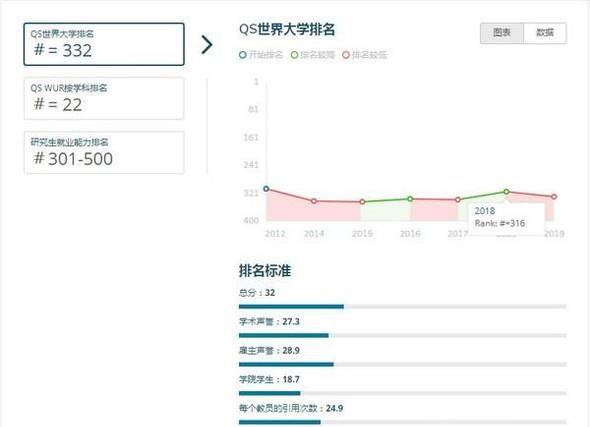Toggle the 排名较高 green legend marker

pyautogui.click(x=294, y=55)
